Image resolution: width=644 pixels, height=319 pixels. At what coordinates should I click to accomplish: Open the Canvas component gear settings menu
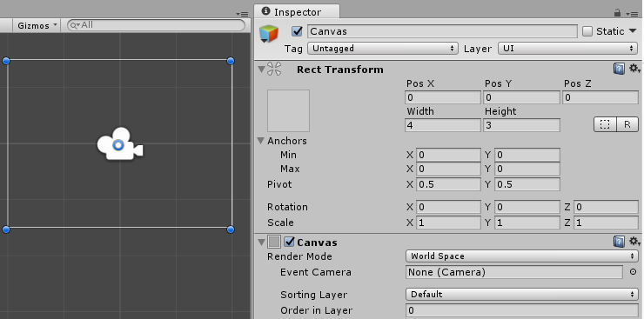point(634,242)
